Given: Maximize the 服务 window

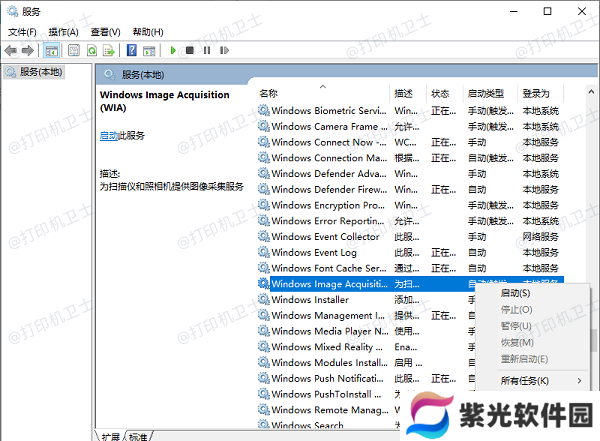Looking at the screenshot, I should point(548,11).
